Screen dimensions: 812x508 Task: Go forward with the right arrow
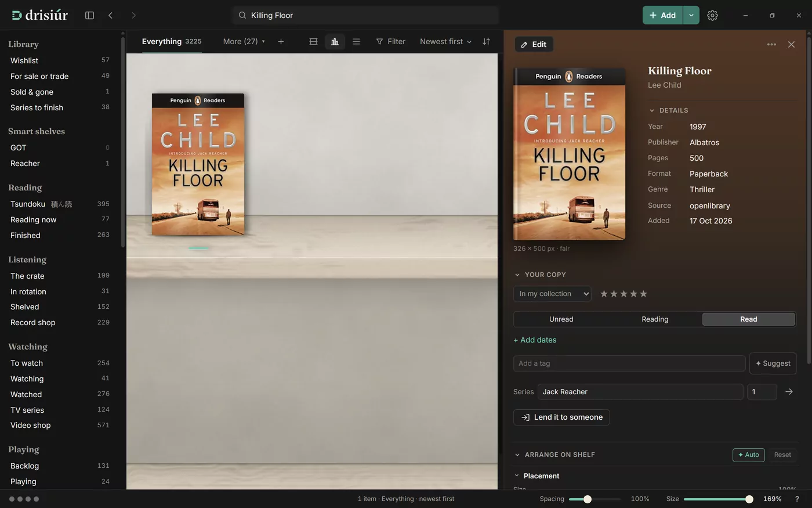(x=133, y=15)
